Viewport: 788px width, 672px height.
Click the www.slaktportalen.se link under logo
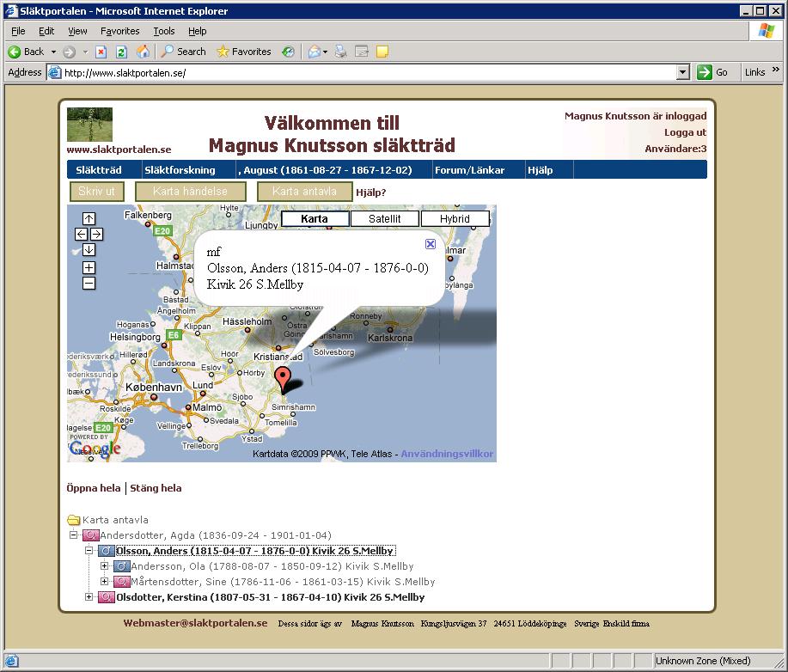pyautogui.click(x=119, y=150)
